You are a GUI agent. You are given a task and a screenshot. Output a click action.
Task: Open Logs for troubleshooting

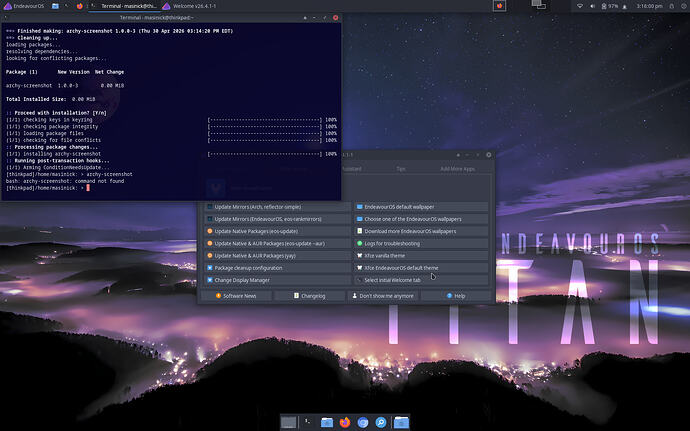[x=421, y=243]
